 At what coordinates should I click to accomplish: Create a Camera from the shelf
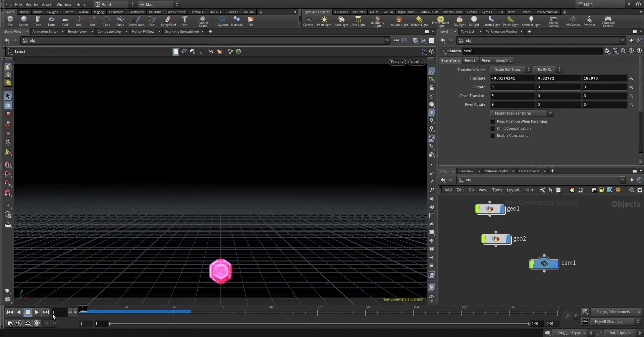click(x=308, y=21)
